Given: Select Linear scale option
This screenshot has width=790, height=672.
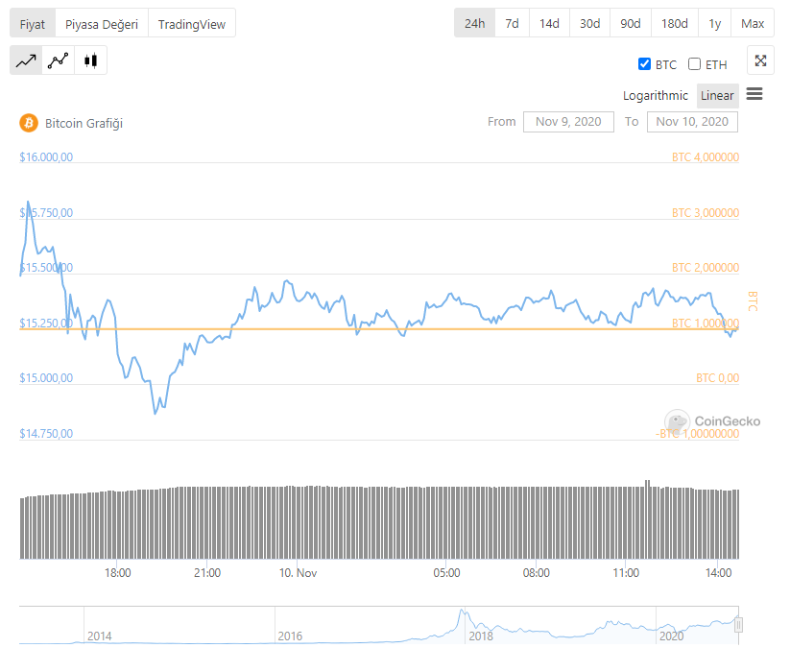Looking at the screenshot, I should (x=717, y=95).
